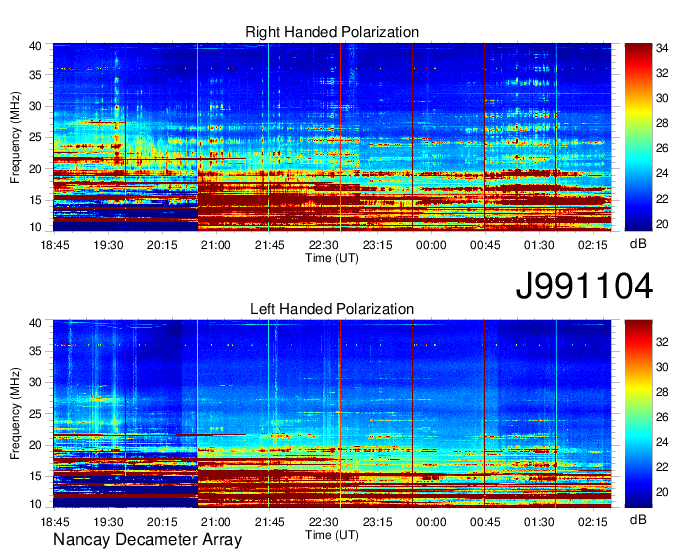Click the 'Left Handed Polarization' title

coord(332,309)
